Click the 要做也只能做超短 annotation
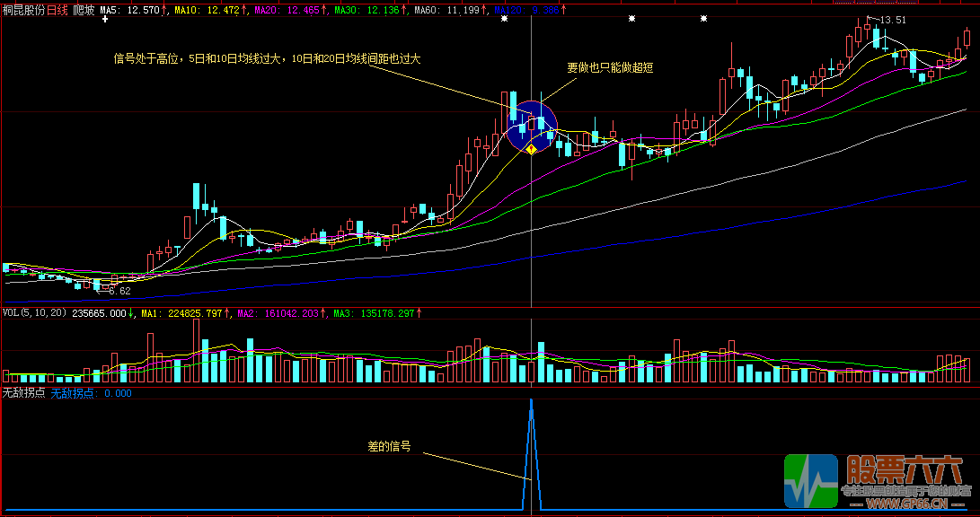 (x=607, y=67)
